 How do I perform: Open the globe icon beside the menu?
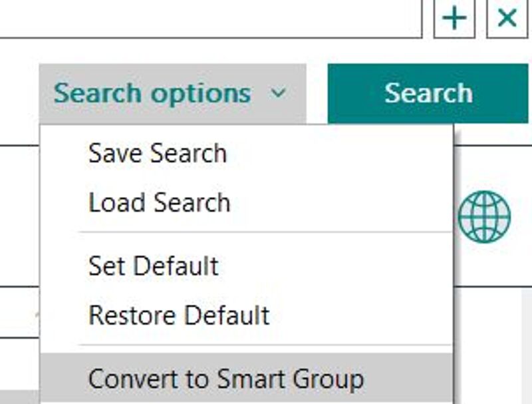tap(484, 217)
